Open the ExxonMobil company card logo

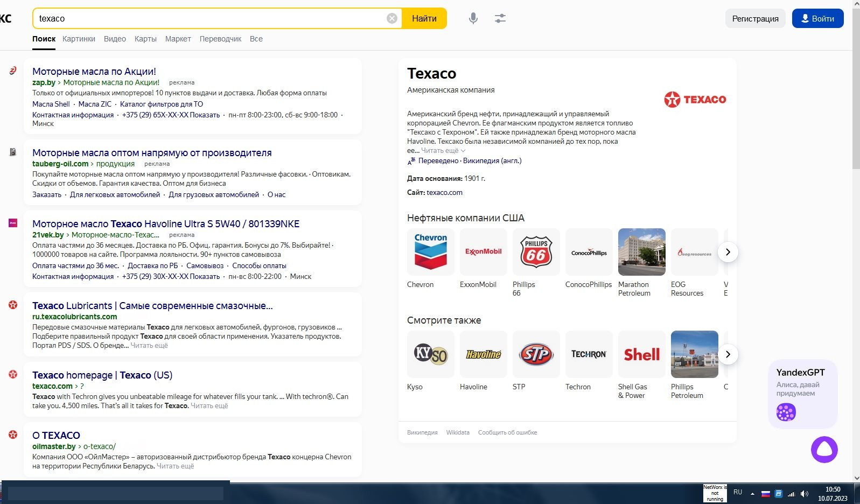coord(484,252)
